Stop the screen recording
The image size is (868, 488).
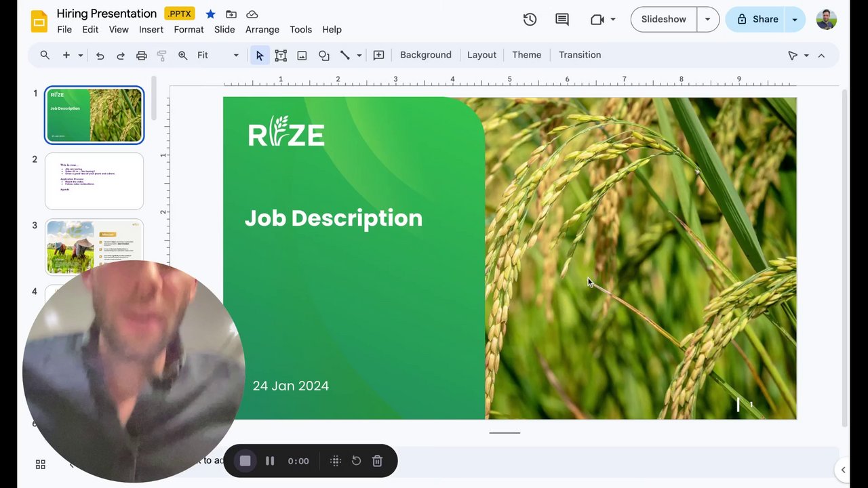pos(245,461)
